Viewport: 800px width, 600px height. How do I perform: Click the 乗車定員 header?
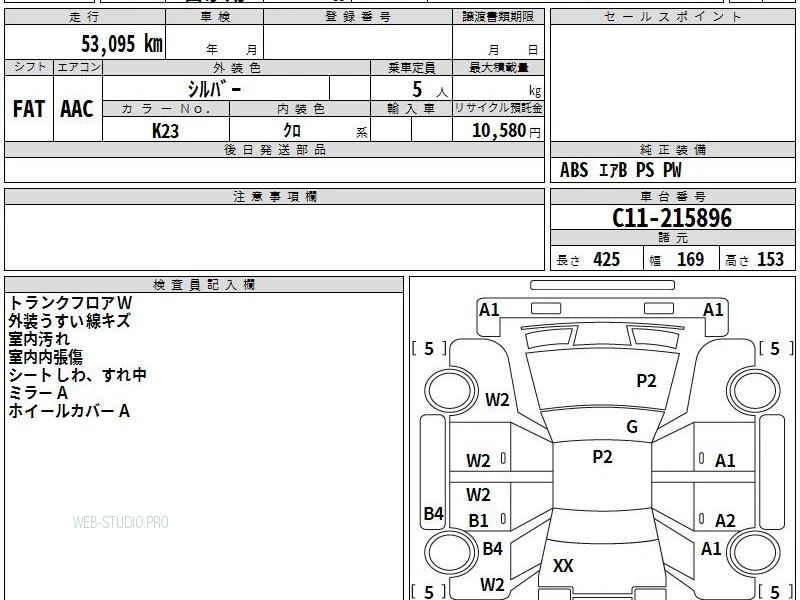pos(411,67)
